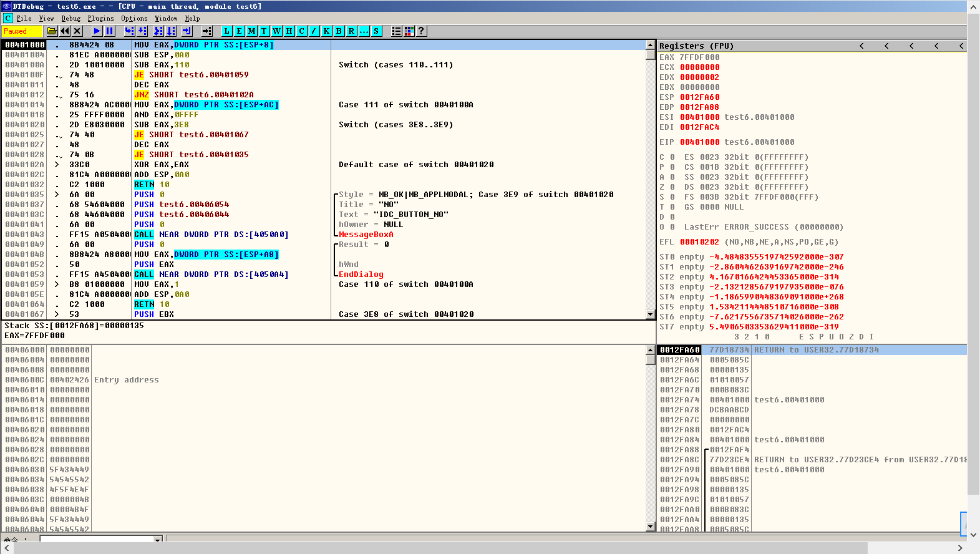
Task: Open Run trace with ... button
Action: point(364,31)
